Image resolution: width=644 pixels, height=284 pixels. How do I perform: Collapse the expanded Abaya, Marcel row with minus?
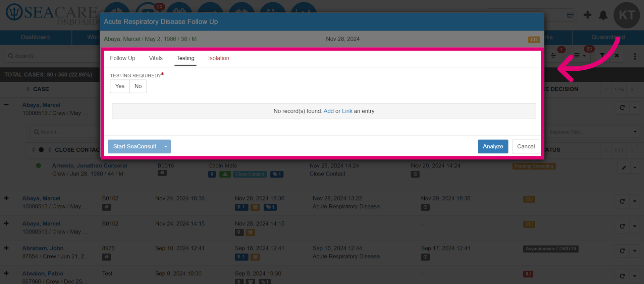pos(6,104)
